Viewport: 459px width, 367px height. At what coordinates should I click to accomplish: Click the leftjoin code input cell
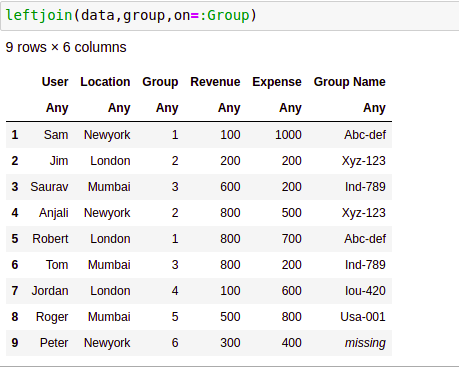(229, 16)
